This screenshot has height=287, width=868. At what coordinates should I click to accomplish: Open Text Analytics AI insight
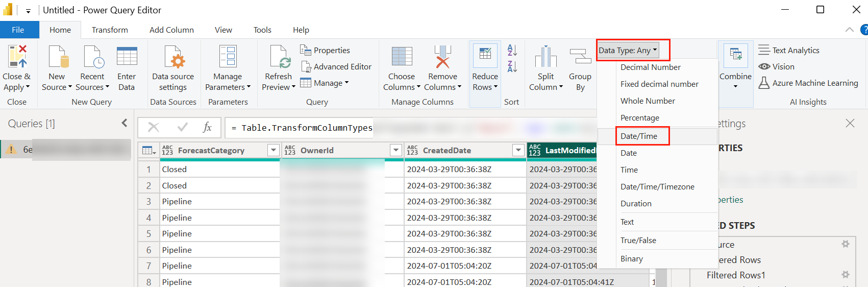click(788, 50)
